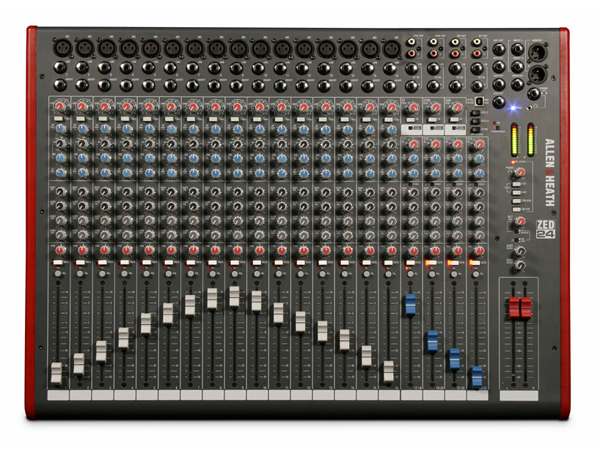Toggle the bottom white monitor source button below meters
Image resolution: width=600 pixels, height=458 pixels.
517,209
